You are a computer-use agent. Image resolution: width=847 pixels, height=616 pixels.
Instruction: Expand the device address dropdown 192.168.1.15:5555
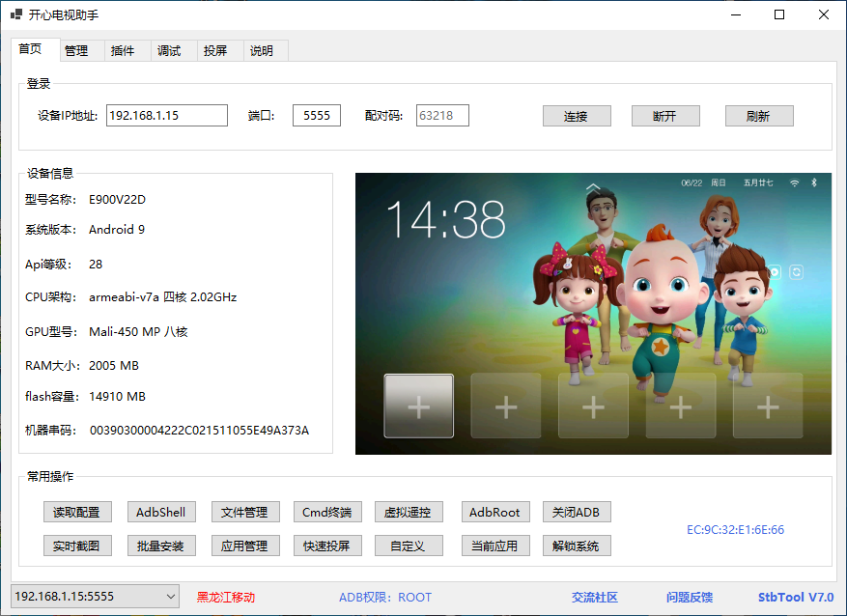click(95, 597)
